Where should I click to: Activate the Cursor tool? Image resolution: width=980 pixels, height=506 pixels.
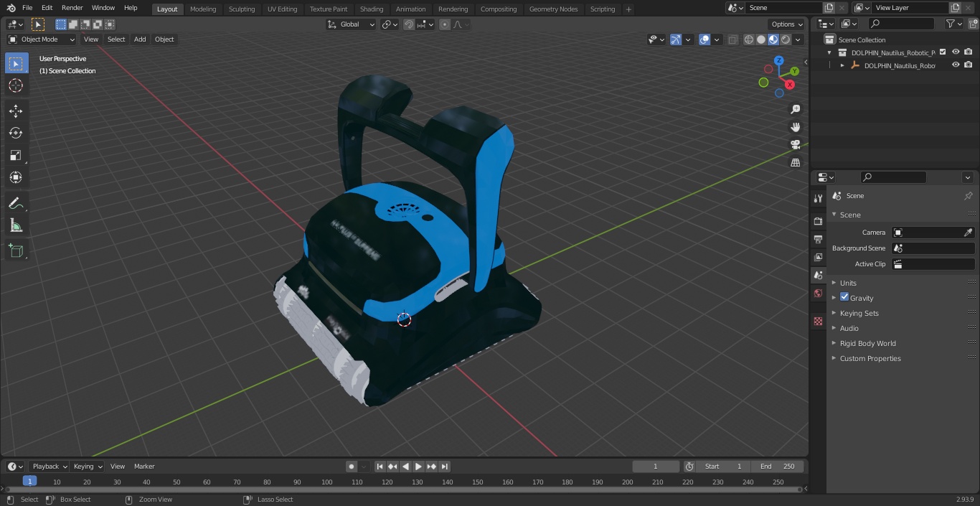pos(16,85)
